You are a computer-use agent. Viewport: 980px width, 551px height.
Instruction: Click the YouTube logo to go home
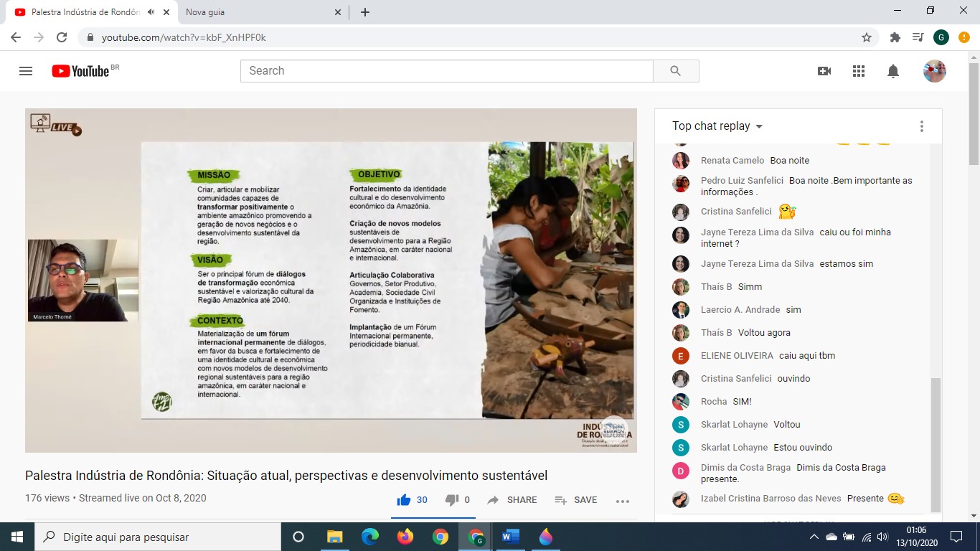(80, 71)
